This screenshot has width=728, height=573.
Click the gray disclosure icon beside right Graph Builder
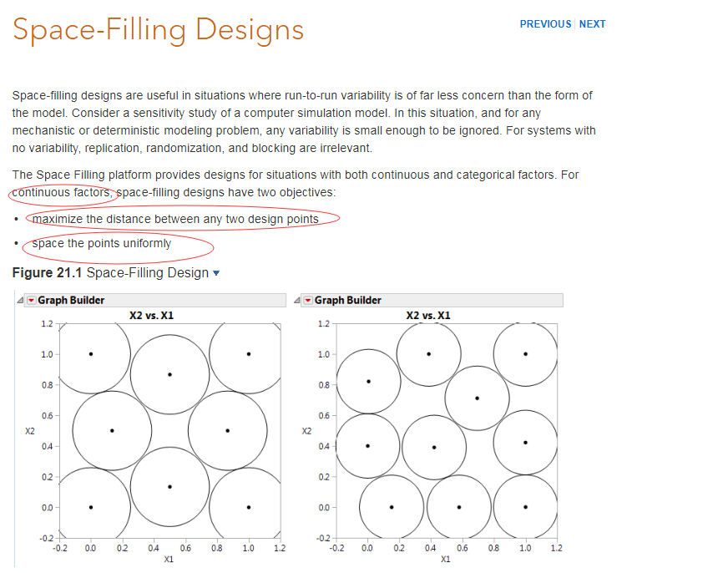coord(298,300)
